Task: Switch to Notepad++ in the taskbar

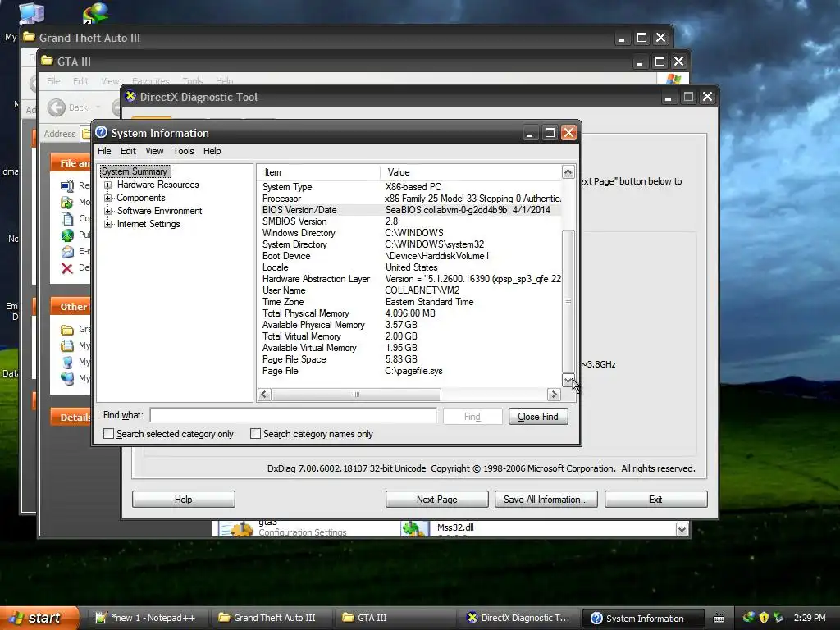Action: point(146,618)
